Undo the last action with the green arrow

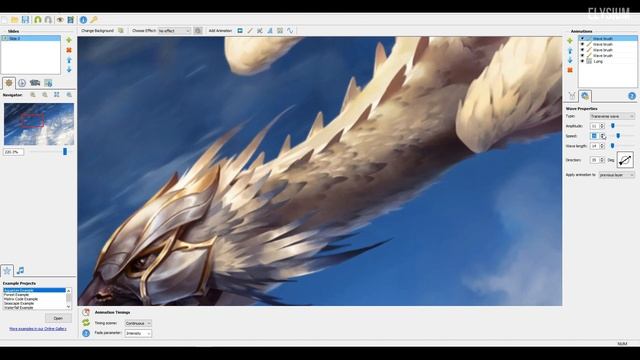pyautogui.click(x=38, y=20)
